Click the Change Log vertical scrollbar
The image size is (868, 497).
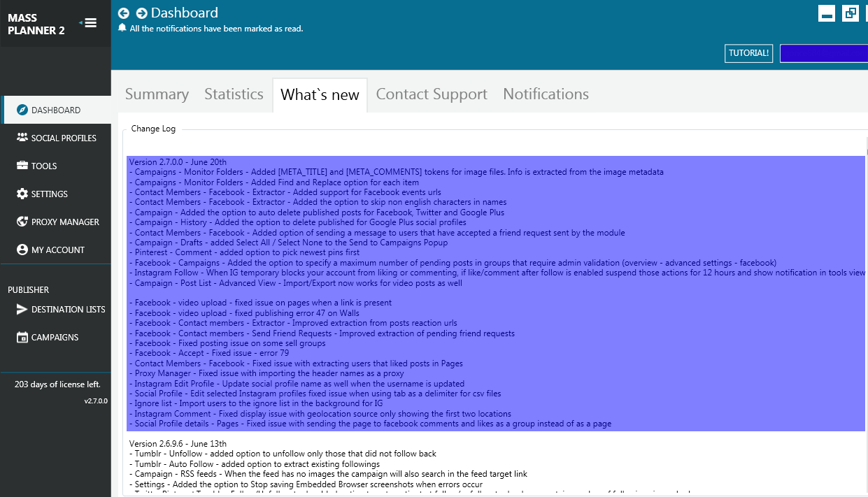(x=866, y=280)
